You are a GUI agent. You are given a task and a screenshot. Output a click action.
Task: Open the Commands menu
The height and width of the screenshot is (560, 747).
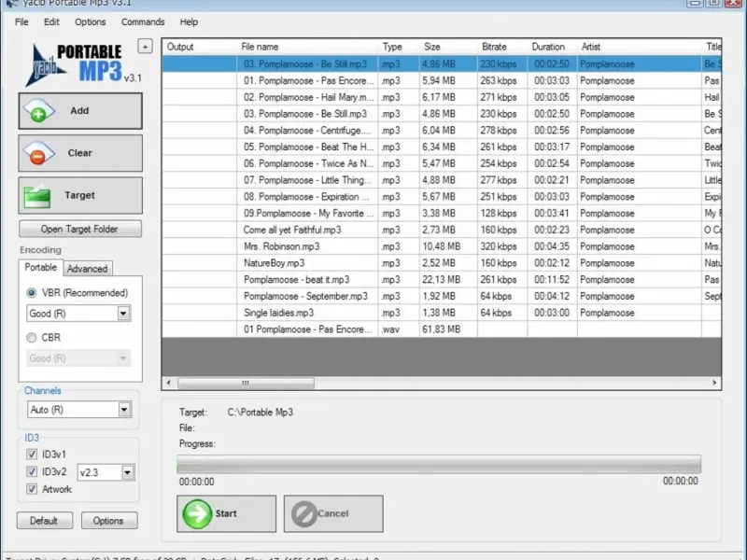click(143, 21)
